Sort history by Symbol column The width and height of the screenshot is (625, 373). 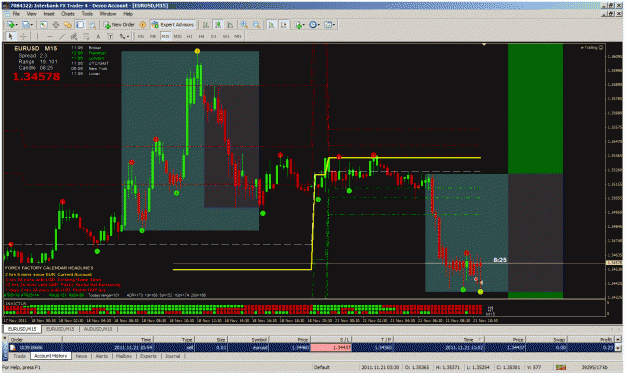(248, 340)
